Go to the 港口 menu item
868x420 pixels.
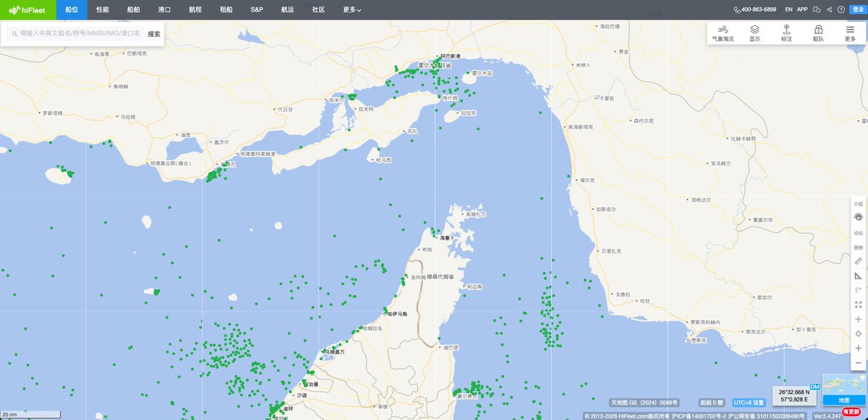164,10
